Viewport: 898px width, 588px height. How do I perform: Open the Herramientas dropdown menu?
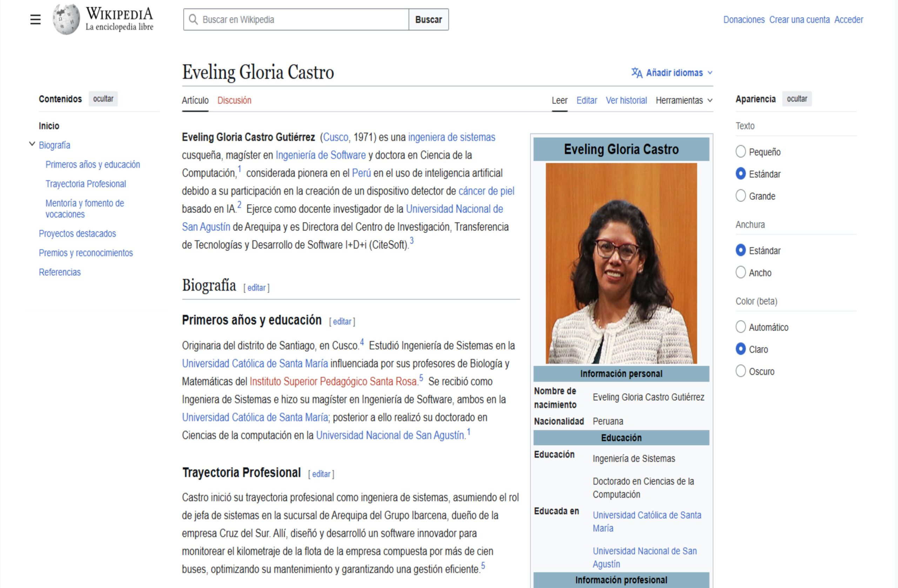click(684, 100)
